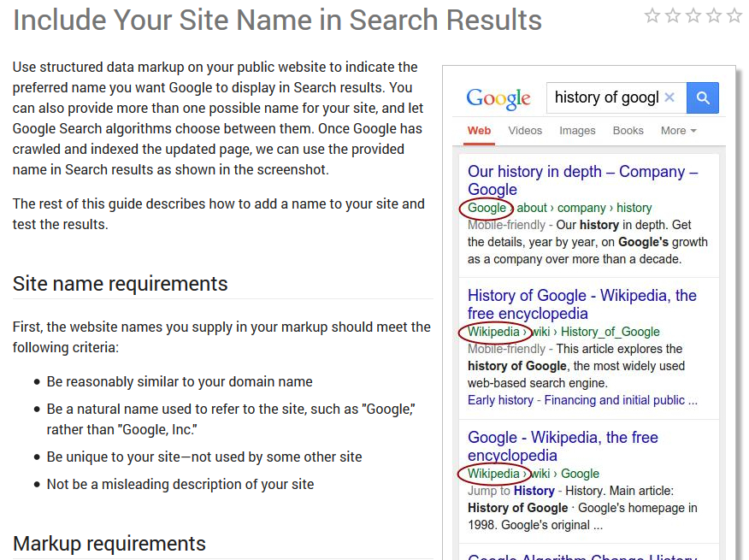Click the 'Early history' sitelink
The height and width of the screenshot is (560, 749).
(500, 400)
